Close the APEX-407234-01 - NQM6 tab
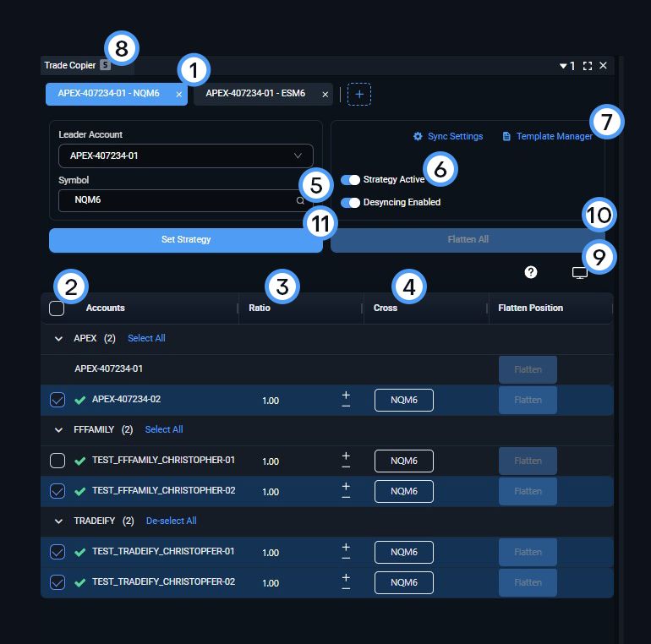The height and width of the screenshot is (644, 651). click(x=179, y=95)
